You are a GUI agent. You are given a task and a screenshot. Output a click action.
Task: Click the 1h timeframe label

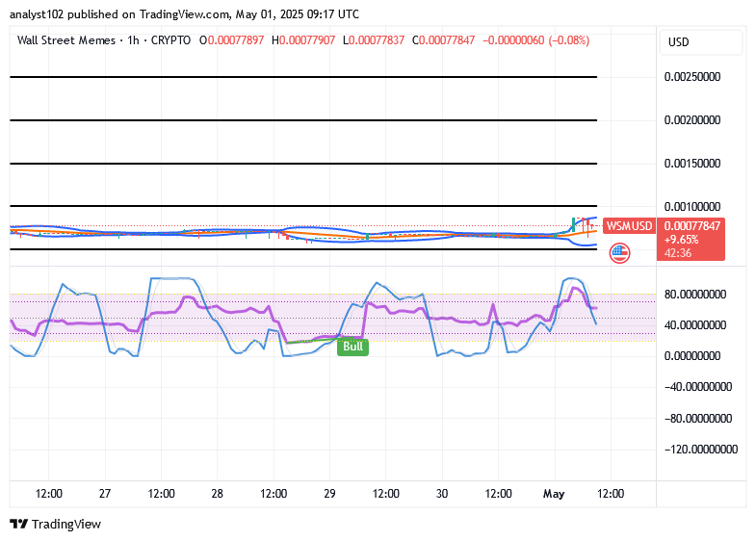pyautogui.click(x=134, y=40)
